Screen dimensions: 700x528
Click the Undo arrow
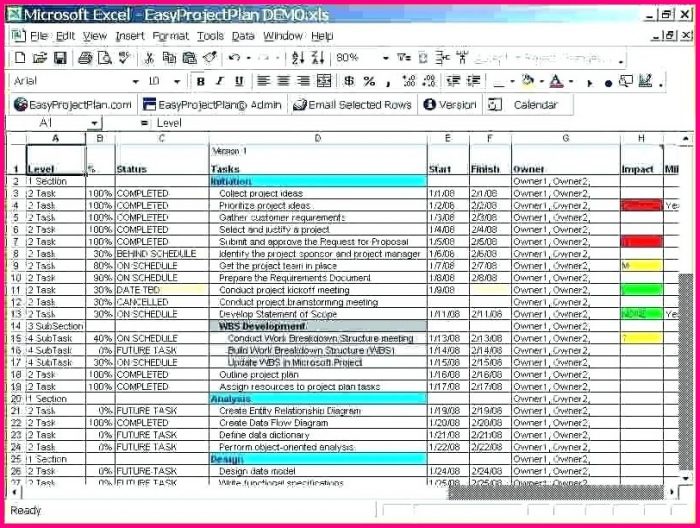coord(234,58)
